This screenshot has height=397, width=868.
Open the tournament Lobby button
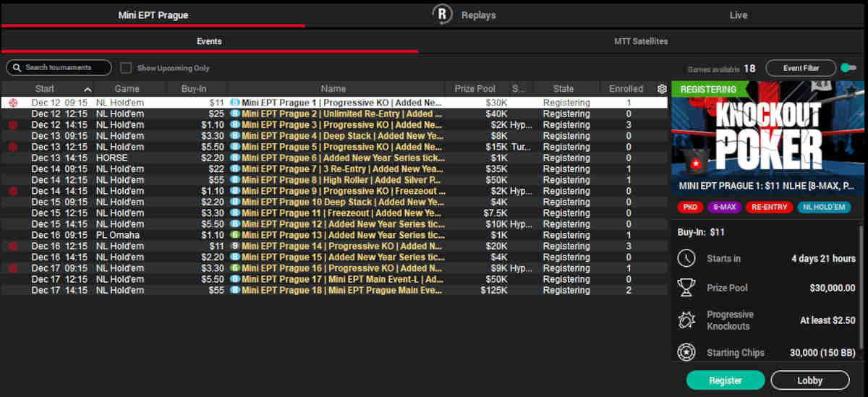point(810,380)
